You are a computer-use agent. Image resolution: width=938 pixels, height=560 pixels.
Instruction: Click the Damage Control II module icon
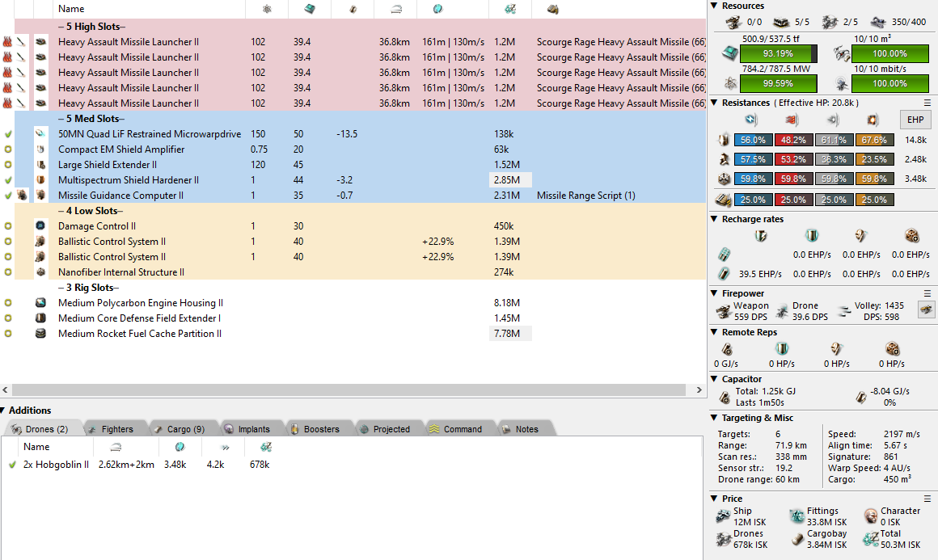tap(40, 226)
